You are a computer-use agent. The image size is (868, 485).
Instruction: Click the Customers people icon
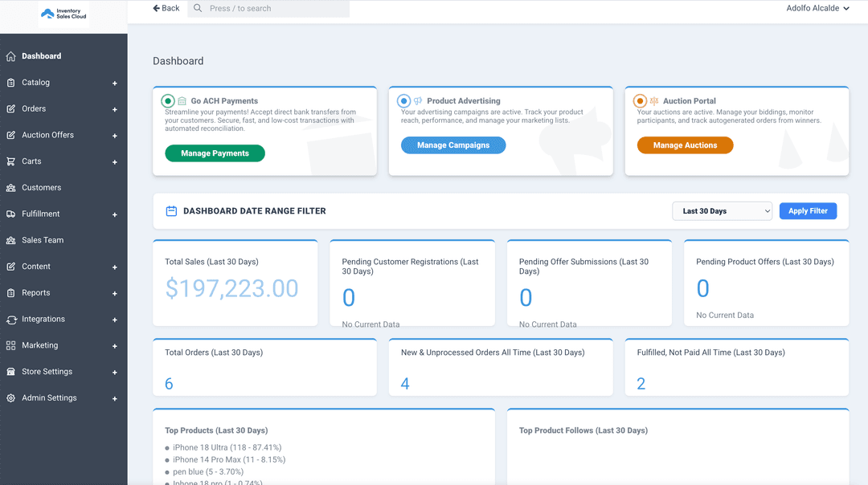tap(10, 188)
